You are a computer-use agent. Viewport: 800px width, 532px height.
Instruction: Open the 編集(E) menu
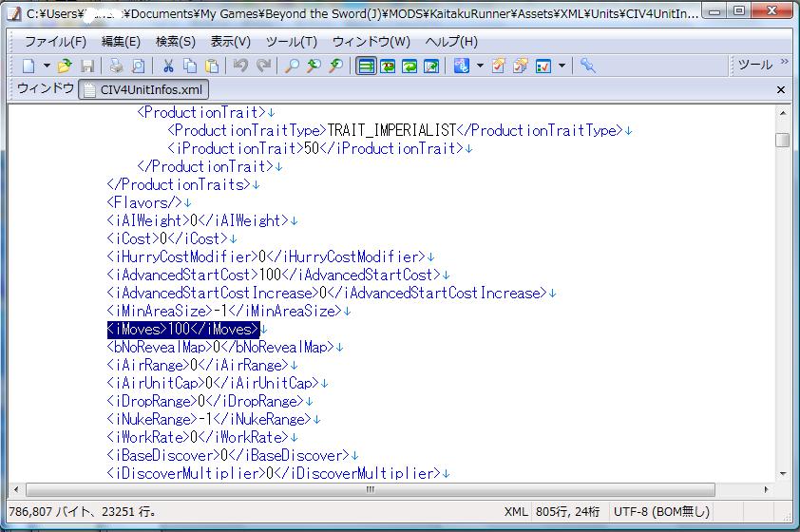(121, 42)
